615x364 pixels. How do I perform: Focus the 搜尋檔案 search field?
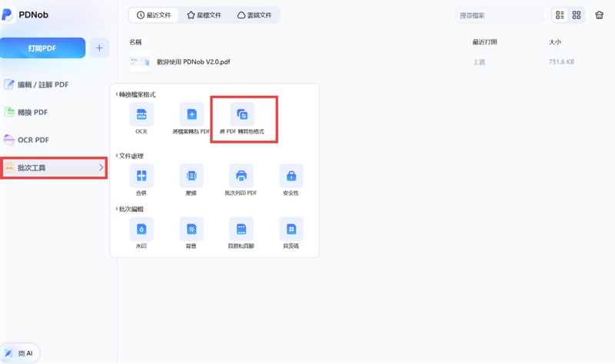click(x=499, y=15)
